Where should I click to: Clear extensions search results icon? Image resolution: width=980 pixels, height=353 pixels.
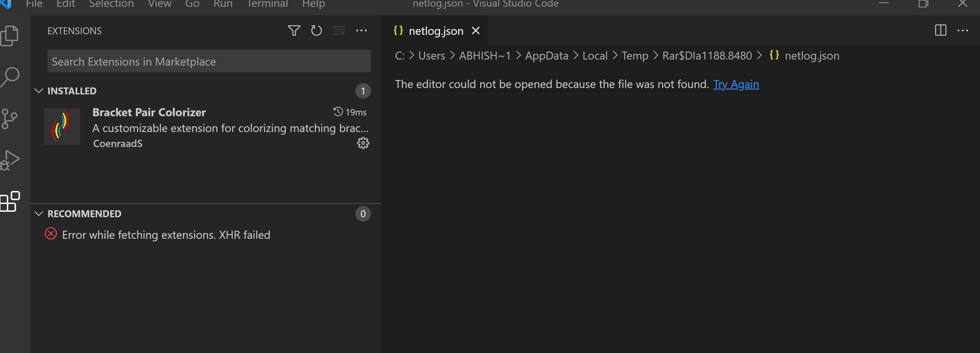point(338,30)
